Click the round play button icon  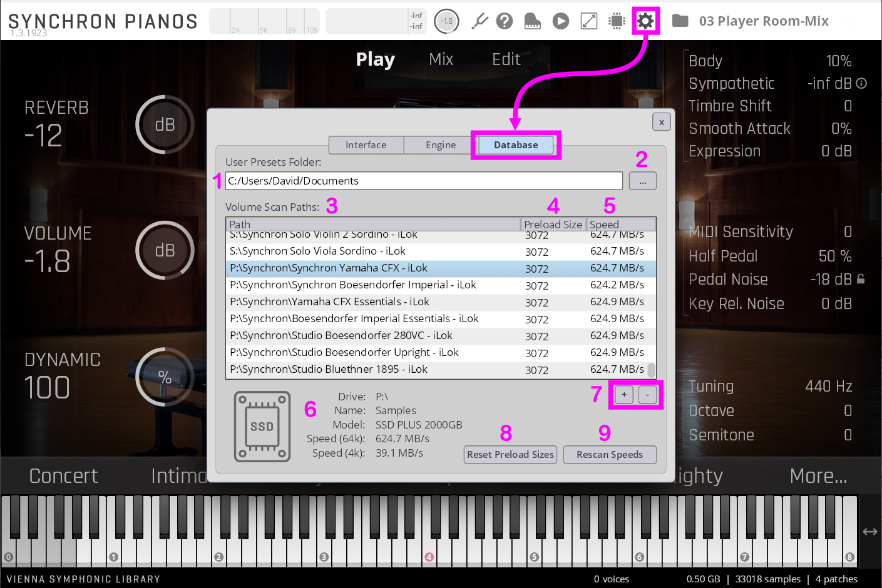(x=561, y=21)
